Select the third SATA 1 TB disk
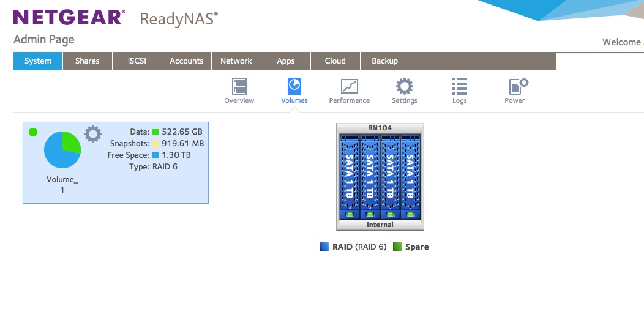 pyautogui.click(x=390, y=176)
